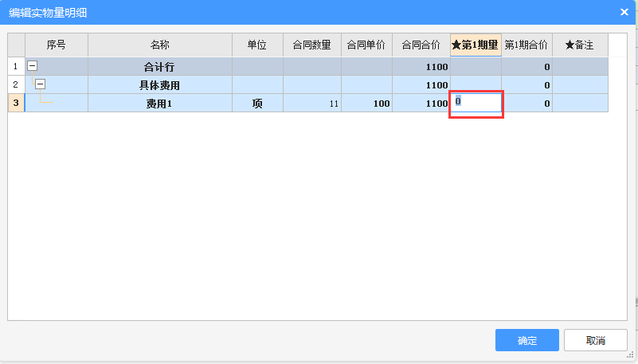Select the 序号 column header
This screenshot has height=364, width=638.
[x=56, y=45]
